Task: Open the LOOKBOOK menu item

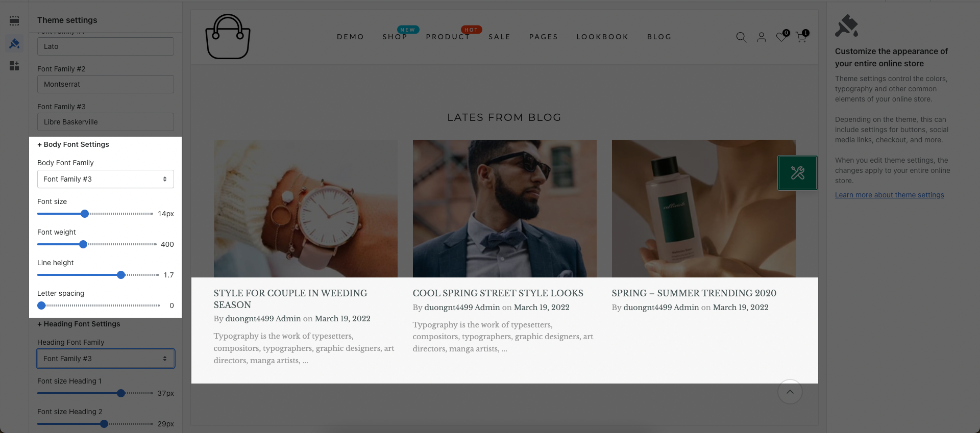Action: click(x=602, y=37)
